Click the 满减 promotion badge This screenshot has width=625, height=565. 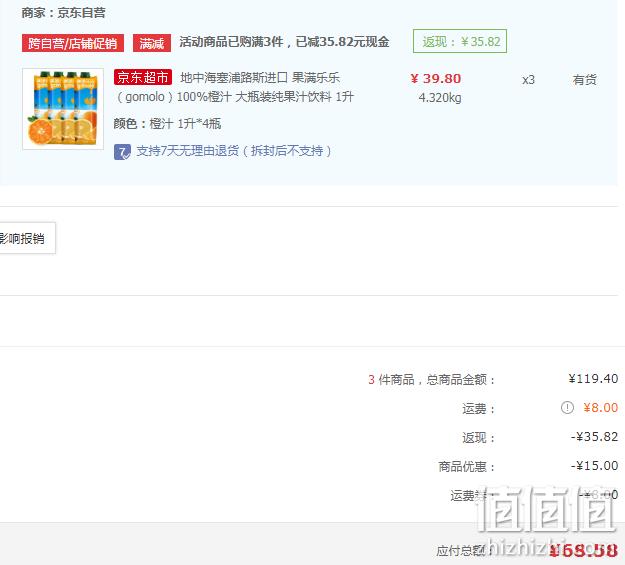coord(152,43)
